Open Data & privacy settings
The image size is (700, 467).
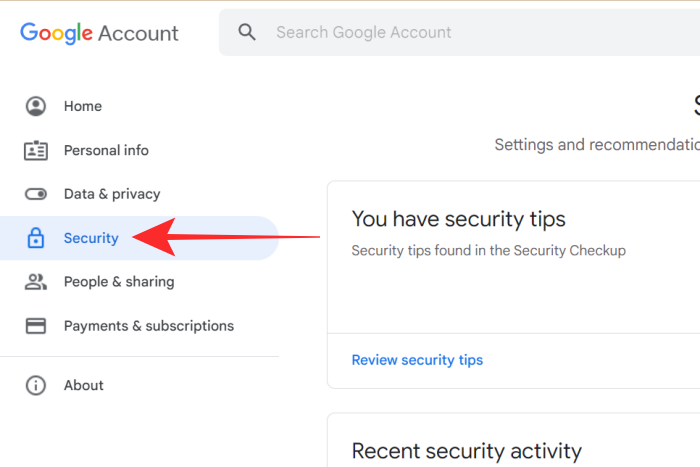coord(112,194)
